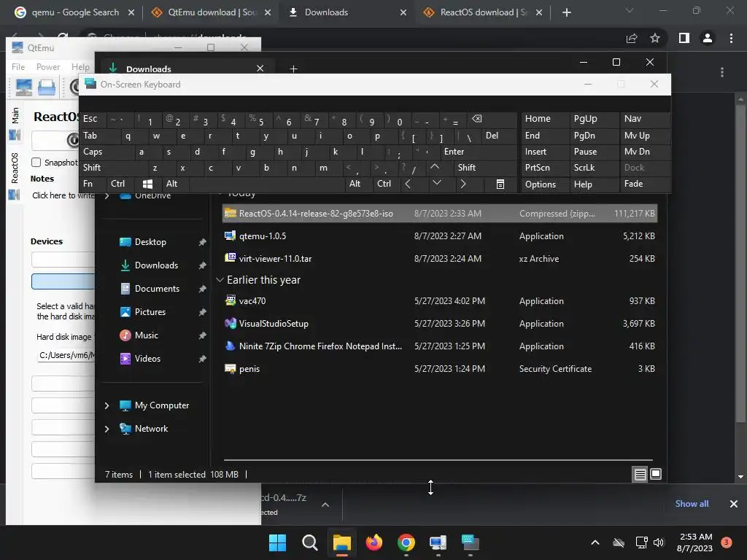This screenshot has width=747, height=560.
Task: Click the Esc key on On-Screen Keyboard
Action: coord(93,119)
